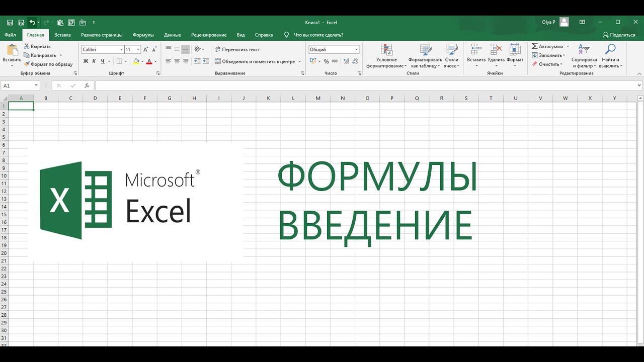
Task: Click the 'Что вы хотите сделать?' search box
Action: 314,35
